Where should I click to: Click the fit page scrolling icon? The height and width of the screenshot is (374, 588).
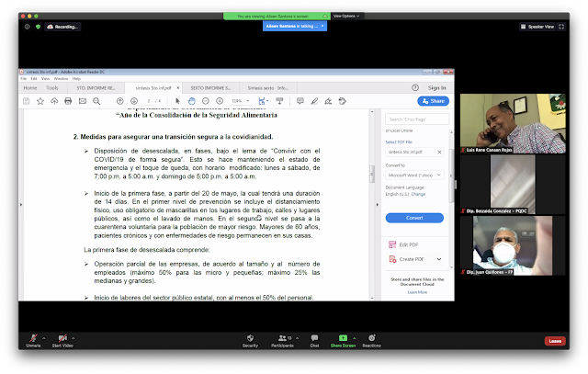point(262,101)
